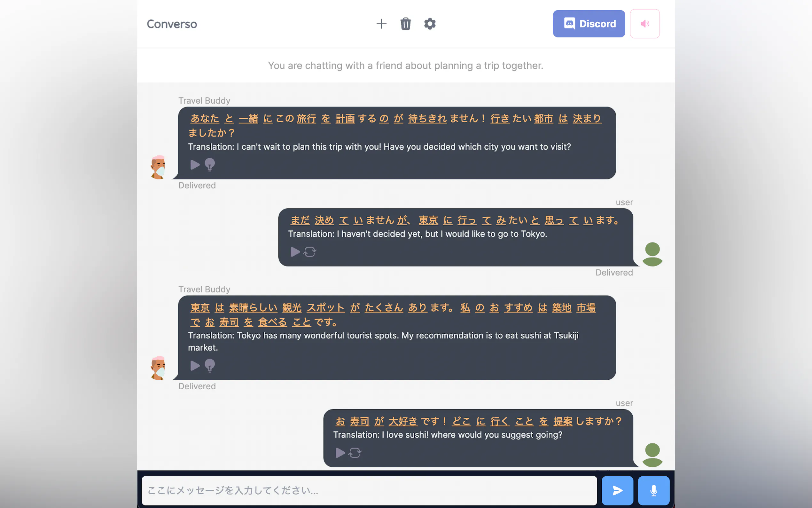Regenerate user's Tokyo message with refresh icon
Viewport: 812px width, 508px height.
[310, 252]
